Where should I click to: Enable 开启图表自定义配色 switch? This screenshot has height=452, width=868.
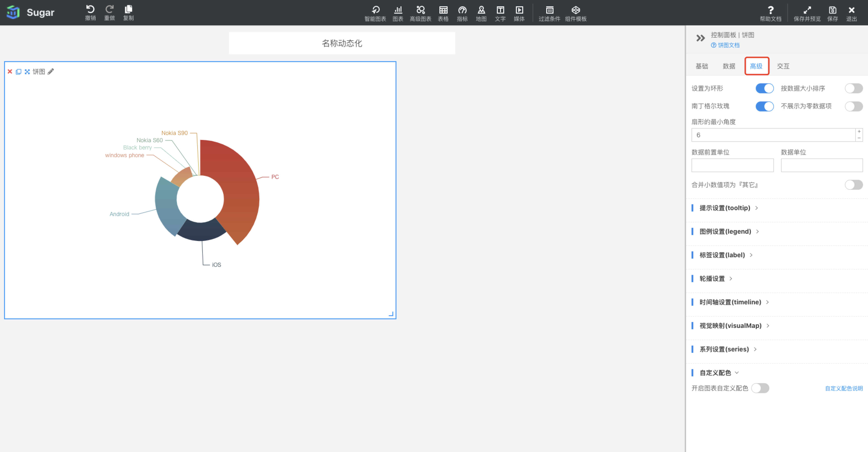click(760, 388)
